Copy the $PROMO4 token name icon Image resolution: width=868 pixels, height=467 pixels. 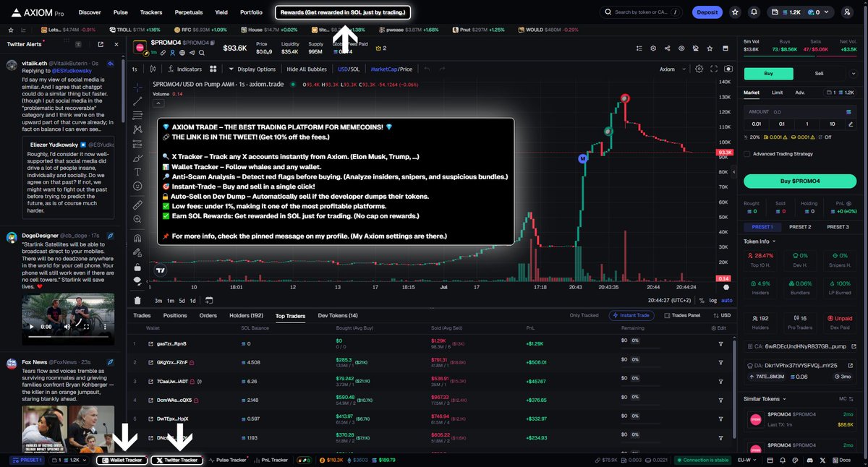tap(211, 44)
